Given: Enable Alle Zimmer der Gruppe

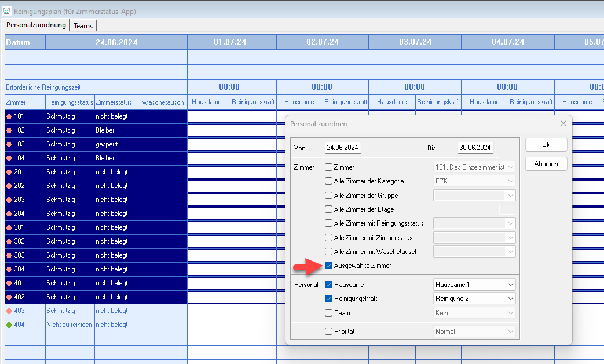Looking at the screenshot, I should coord(328,196).
